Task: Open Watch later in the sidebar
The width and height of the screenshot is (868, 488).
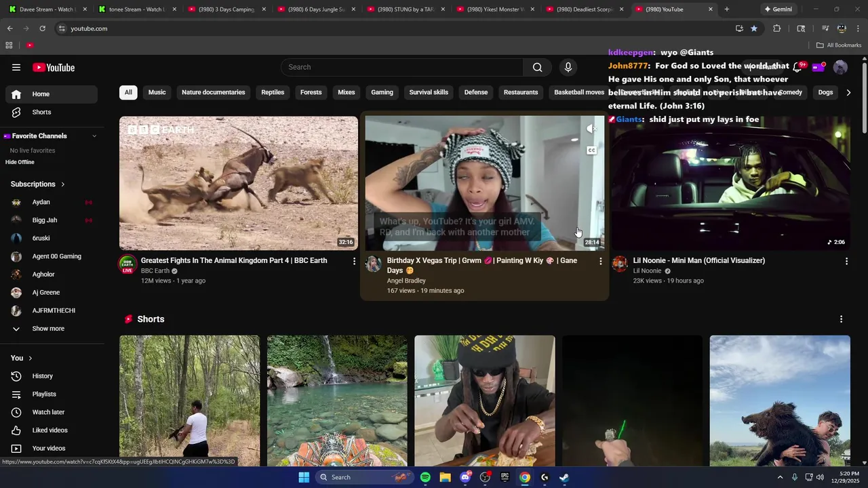Action: pyautogui.click(x=52, y=412)
